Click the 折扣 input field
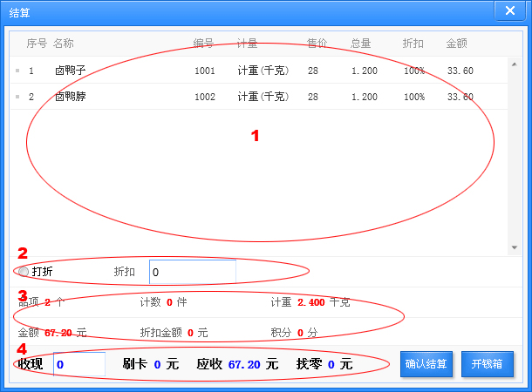532x392 pixels. click(193, 272)
